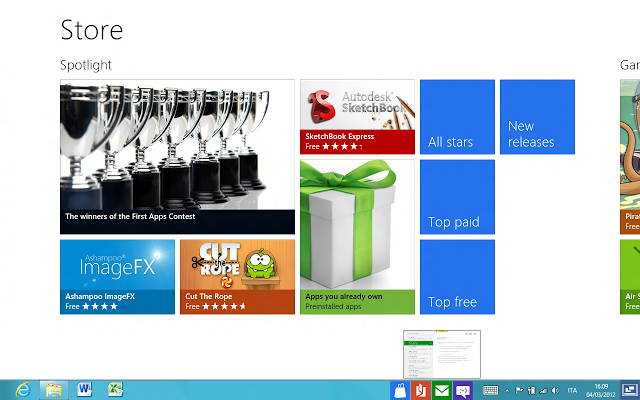Open File Explorer folder icon in taskbar
Viewport: 640px width, 400px height.
[x=54, y=390]
